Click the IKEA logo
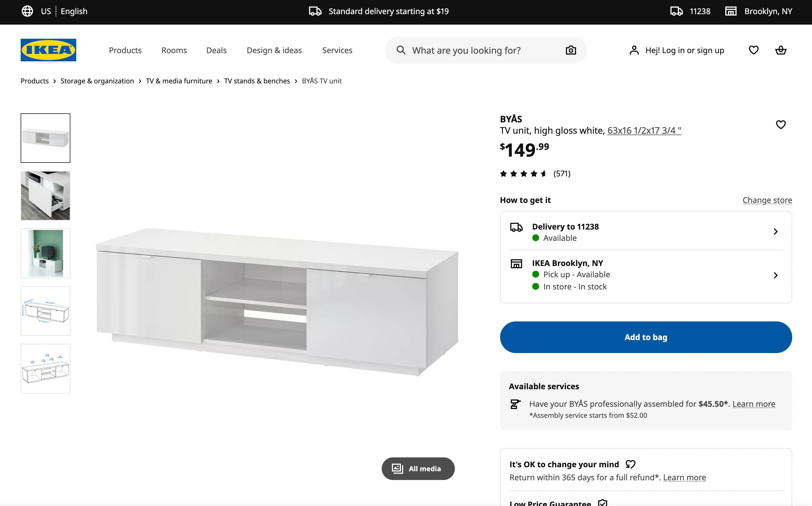Screen dimensions: 812x506 tap(48, 50)
